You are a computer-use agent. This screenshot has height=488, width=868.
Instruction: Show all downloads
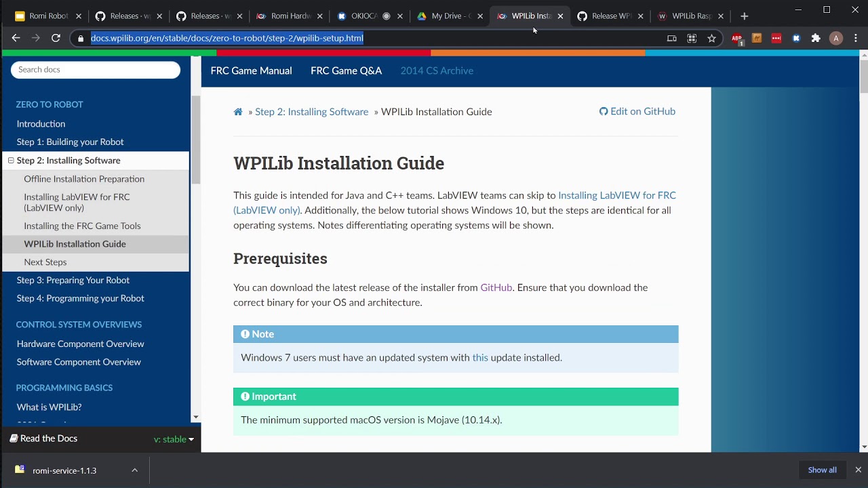(x=822, y=470)
